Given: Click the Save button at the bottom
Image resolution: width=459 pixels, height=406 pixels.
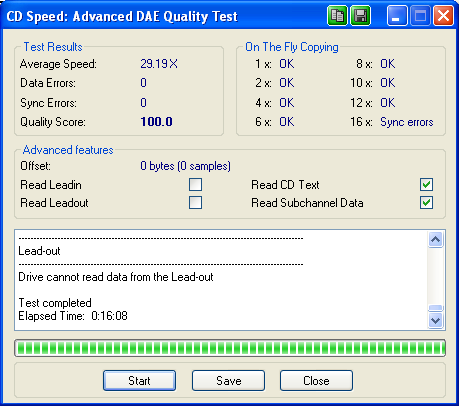Looking at the screenshot, I should [228, 380].
